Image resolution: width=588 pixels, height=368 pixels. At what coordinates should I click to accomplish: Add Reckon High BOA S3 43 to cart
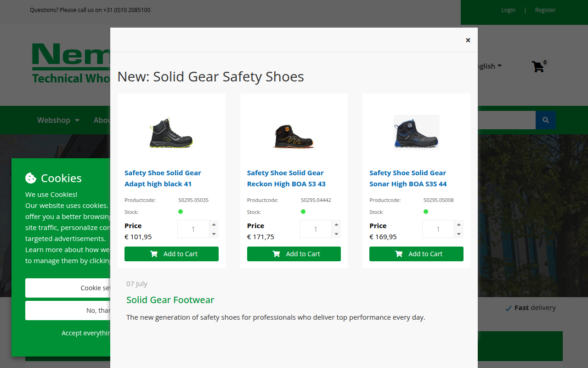[294, 254]
